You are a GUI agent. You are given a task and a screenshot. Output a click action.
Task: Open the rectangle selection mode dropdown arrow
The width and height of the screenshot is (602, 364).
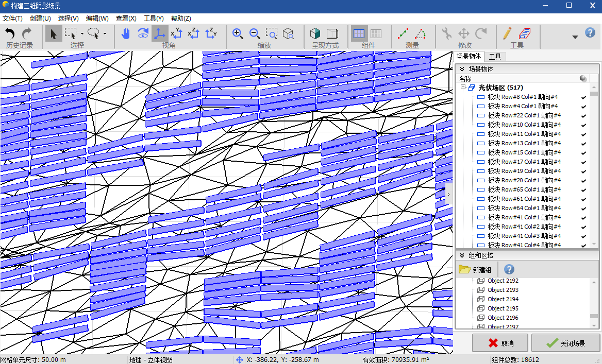pos(82,34)
